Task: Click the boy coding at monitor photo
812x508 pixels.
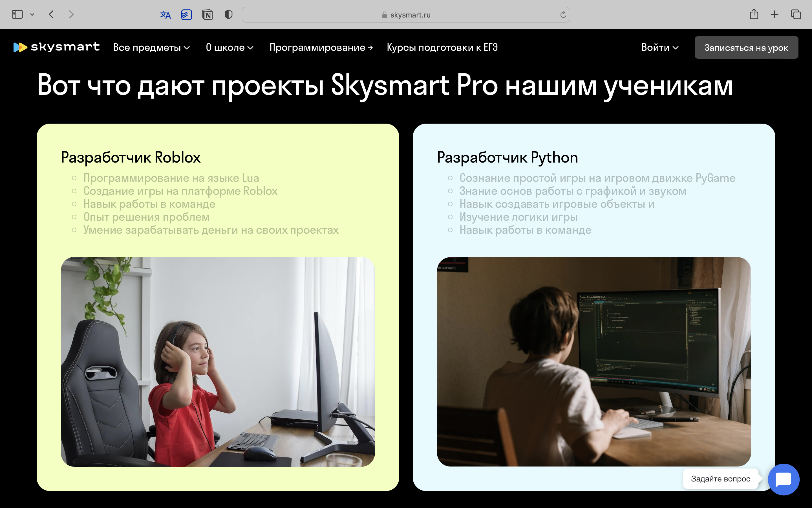Action: pos(593,362)
